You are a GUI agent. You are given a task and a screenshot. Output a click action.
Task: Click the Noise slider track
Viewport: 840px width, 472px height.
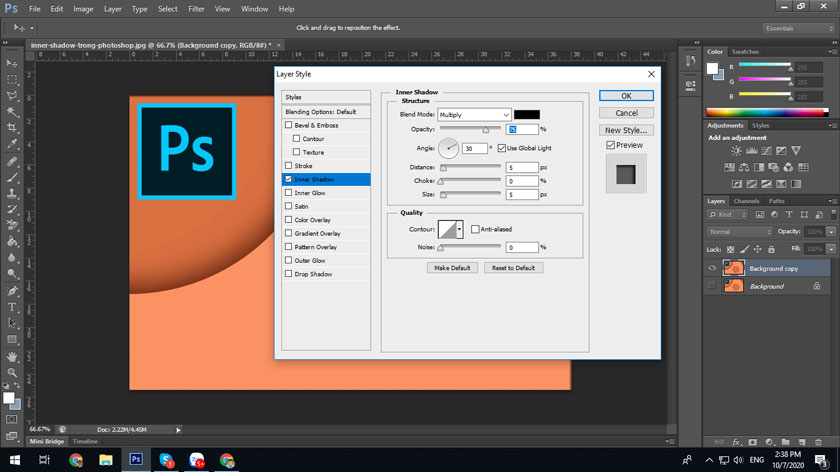pos(470,247)
